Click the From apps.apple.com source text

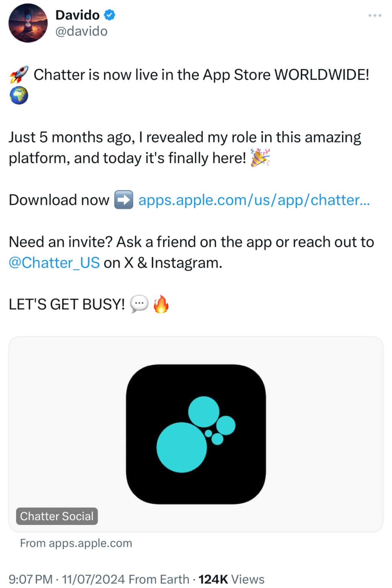pyautogui.click(x=76, y=543)
